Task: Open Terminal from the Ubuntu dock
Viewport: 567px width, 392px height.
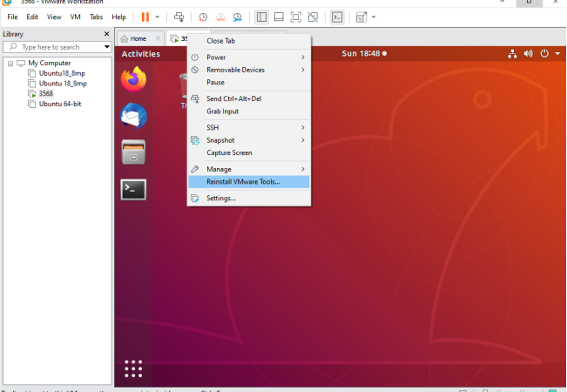Action: 133,189
